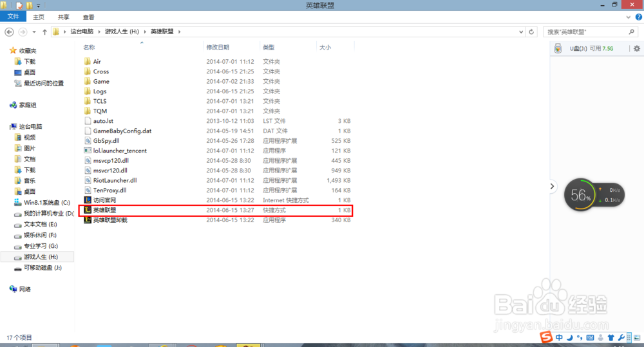Image resolution: width=644 pixels, height=347 pixels.
Task: Click the search magnifier icon
Action: pos(632,32)
